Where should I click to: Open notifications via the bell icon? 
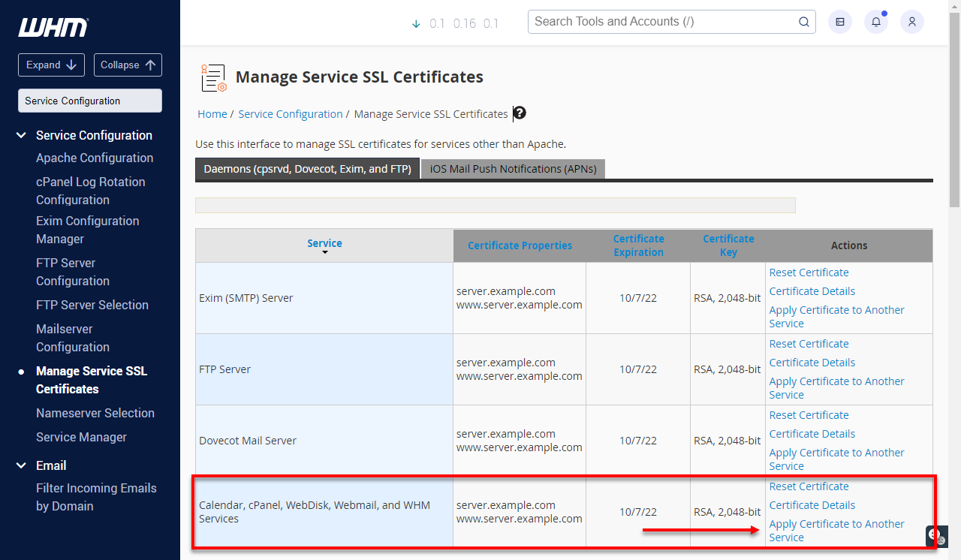click(875, 22)
